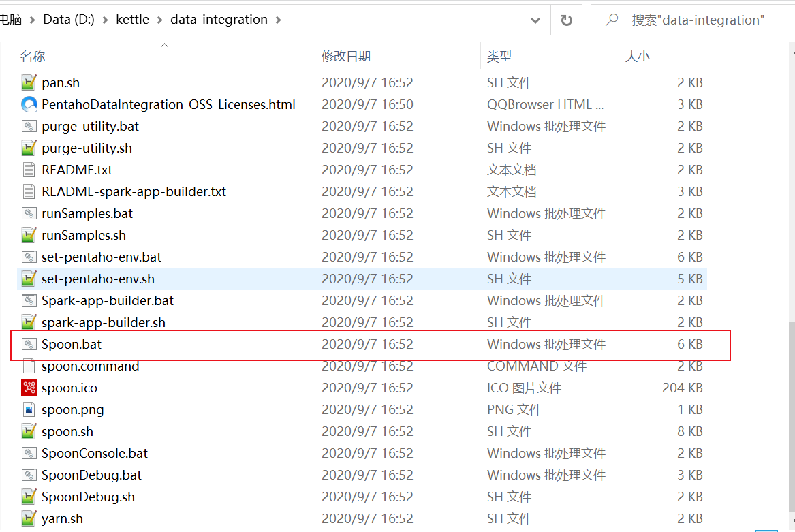Click the README-spark-app-builder.txt document icon
This screenshot has height=532, width=795.
(x=29, y=191)
